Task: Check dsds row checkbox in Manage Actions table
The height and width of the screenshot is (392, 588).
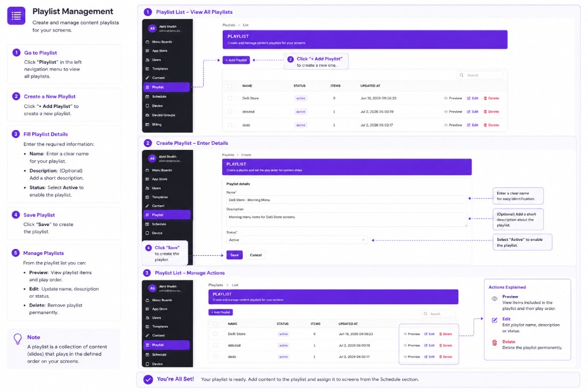Action: [215, 357]
